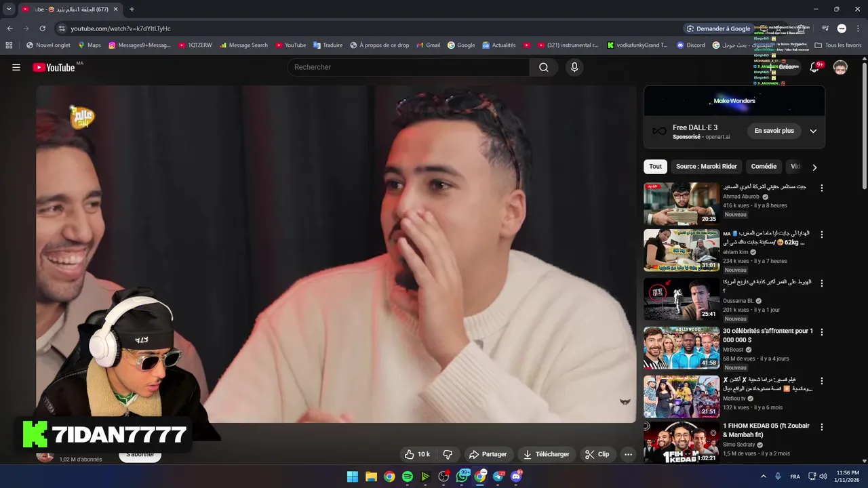Open volume control in system tray
The width and height of the screenshot is (868, 488).
coord(823,476)
